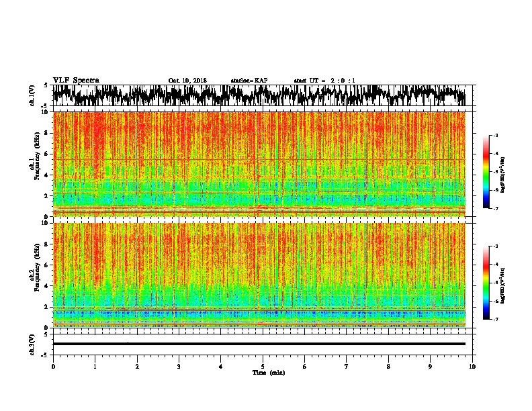Select the date text 'Oct. 10, 2018'
Screen dimensions: 532x411
[x=187, y=81]
